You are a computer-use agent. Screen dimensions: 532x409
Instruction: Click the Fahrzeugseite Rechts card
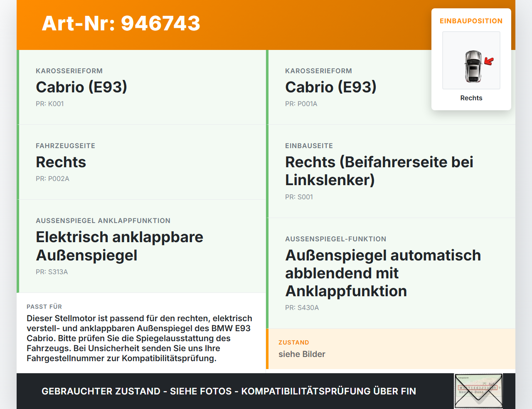click(x=141, y=162)
